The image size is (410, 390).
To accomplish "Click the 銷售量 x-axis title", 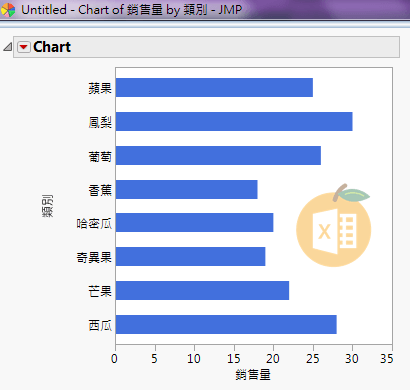I will tap(253, 375).
